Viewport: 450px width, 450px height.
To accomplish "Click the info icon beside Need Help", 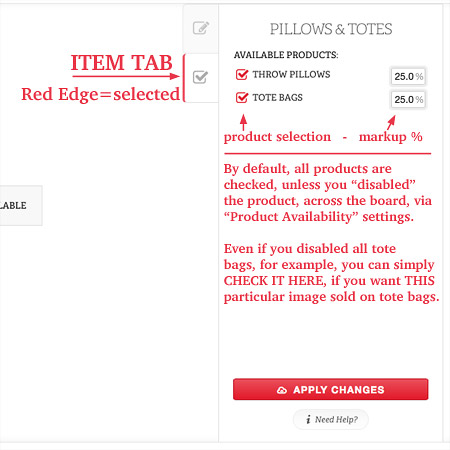I will pyautogui.click(x=309, y=419).
